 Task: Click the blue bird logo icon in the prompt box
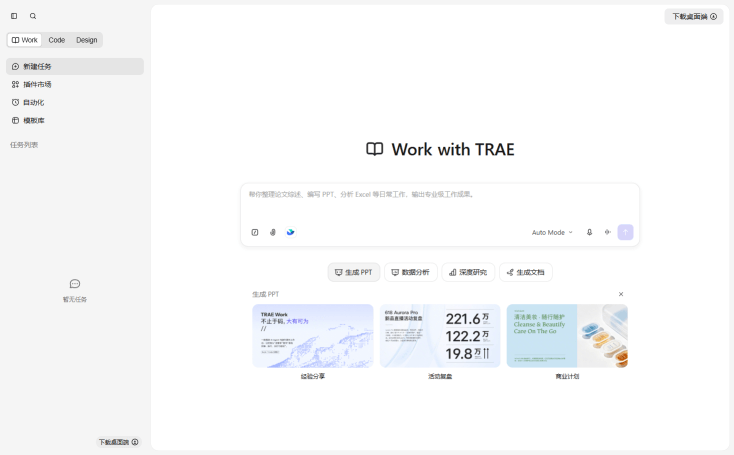point(291,232)
